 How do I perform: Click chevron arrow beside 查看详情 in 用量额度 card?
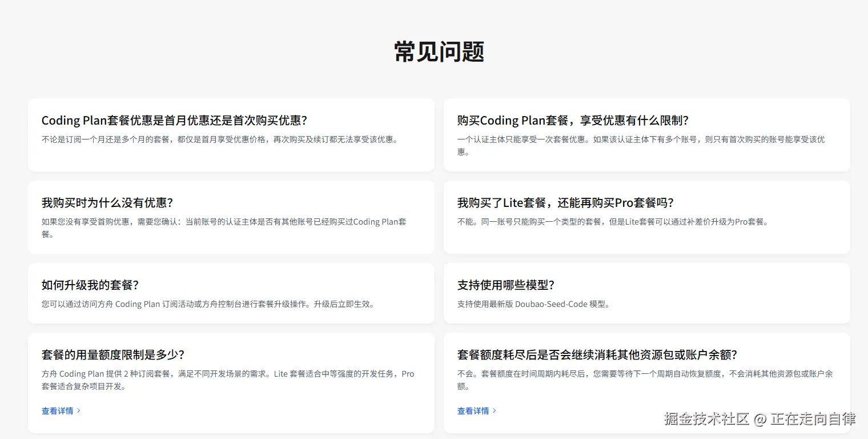(78, 410)
